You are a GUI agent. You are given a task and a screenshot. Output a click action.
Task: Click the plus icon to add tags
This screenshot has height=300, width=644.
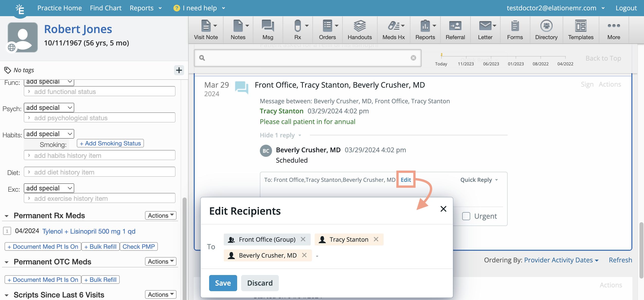[179, 70]
